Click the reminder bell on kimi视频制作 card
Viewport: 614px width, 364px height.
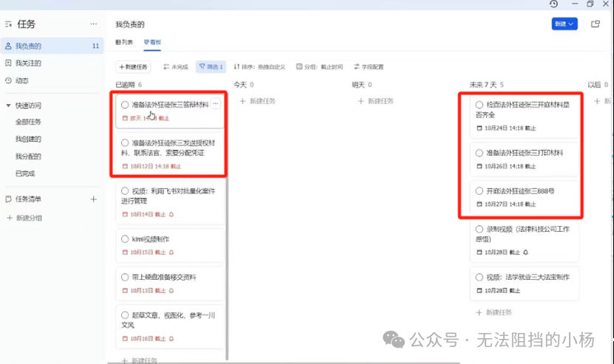click(x=171, y=253)
